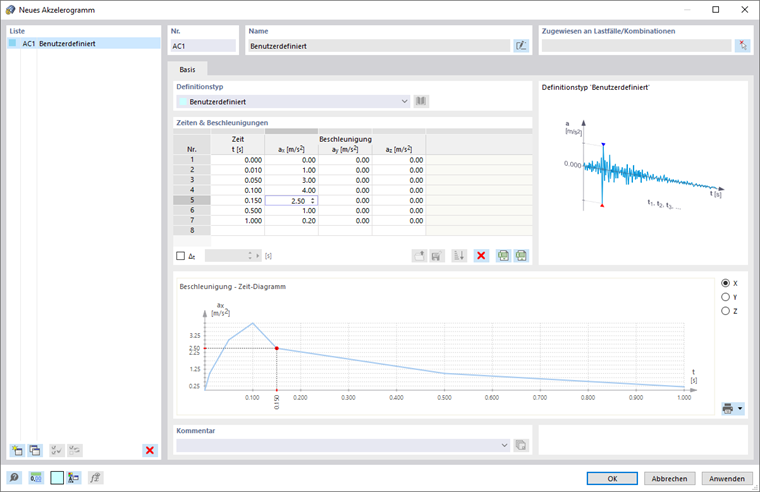This screenshot has width=760, height=492.
Task: Delete selected list item with red X
Action: [150, 450]
